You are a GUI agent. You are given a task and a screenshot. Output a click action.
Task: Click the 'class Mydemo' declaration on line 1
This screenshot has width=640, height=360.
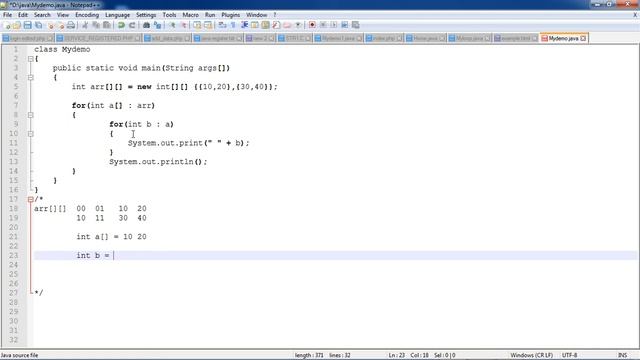pyautogui.click(x=62, y=49)
